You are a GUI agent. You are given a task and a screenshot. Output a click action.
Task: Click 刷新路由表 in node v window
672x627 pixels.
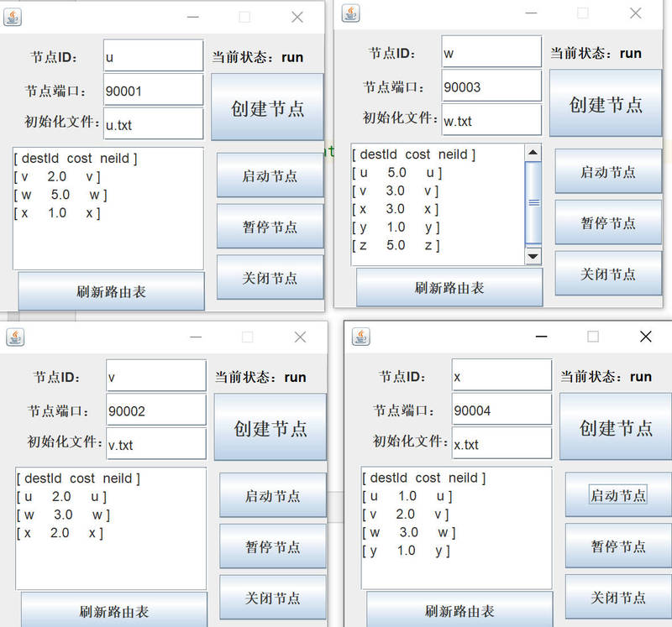(x=114, y=610)
